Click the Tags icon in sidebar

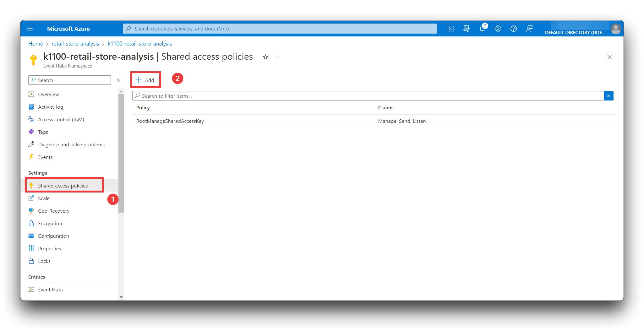(31, 132)
